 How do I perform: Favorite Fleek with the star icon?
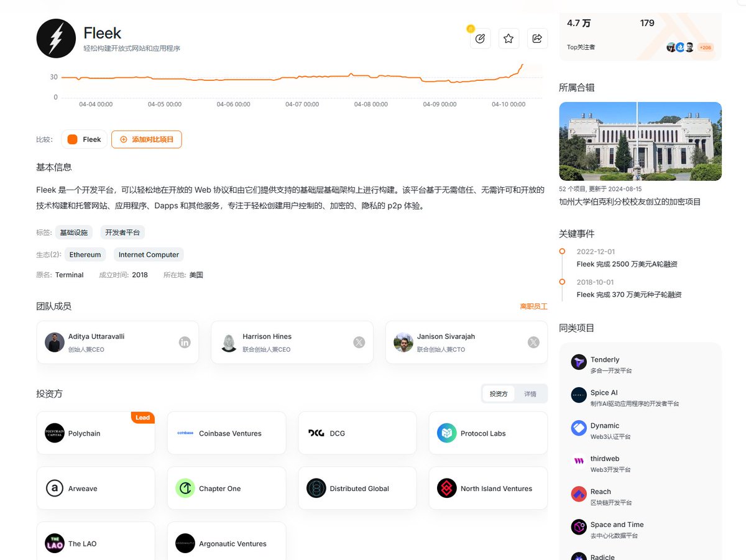[509, 39]
